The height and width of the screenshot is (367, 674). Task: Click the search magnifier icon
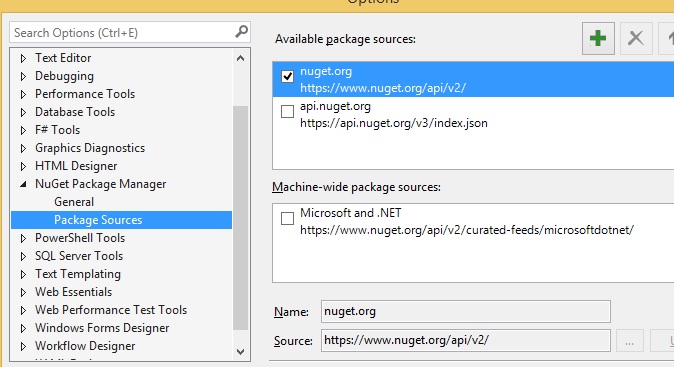tap(242, 32)
